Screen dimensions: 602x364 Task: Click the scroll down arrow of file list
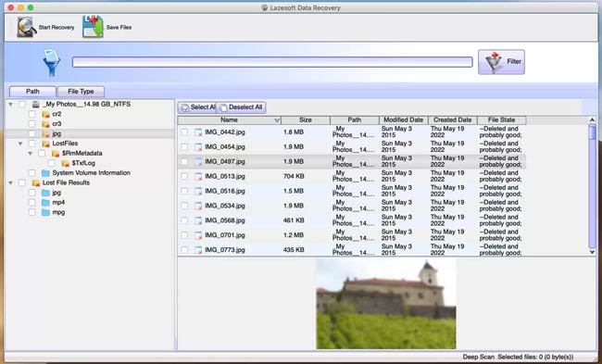(x=592, y=252)
